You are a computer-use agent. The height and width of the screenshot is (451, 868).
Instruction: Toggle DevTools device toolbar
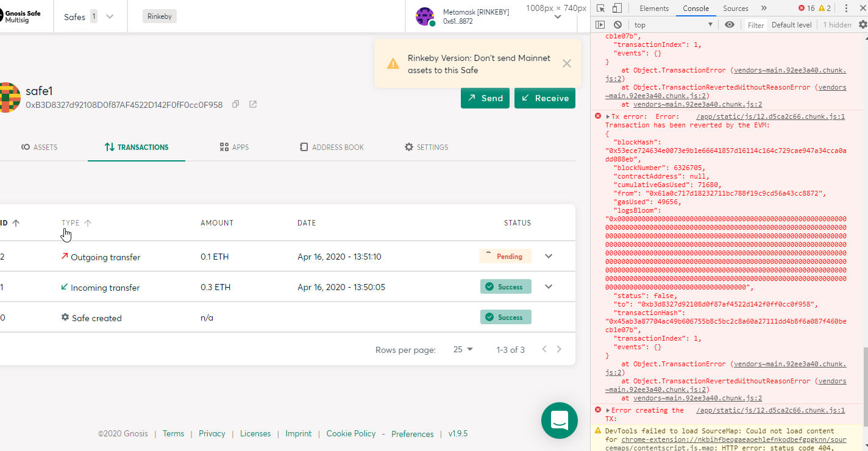tap(617, 9)
